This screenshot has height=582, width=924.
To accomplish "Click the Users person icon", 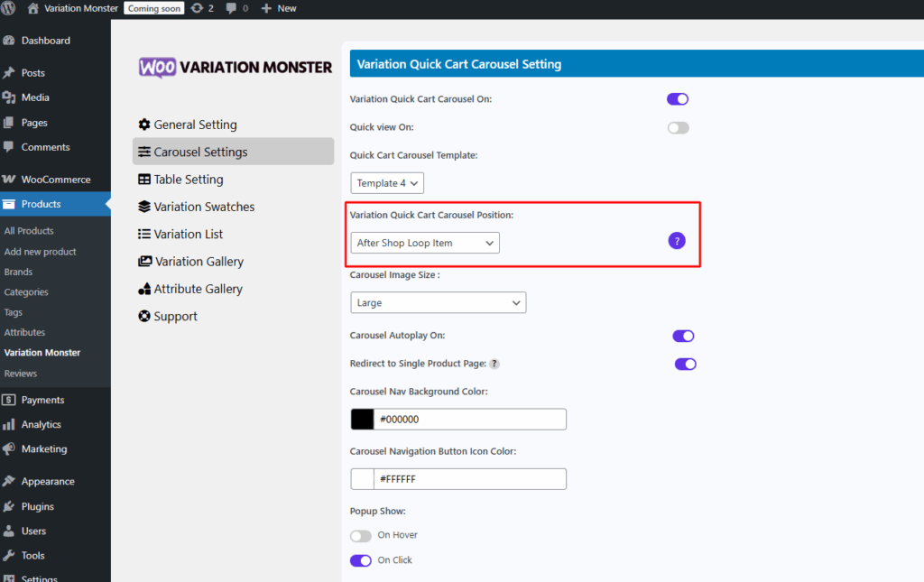I will 9,531.
